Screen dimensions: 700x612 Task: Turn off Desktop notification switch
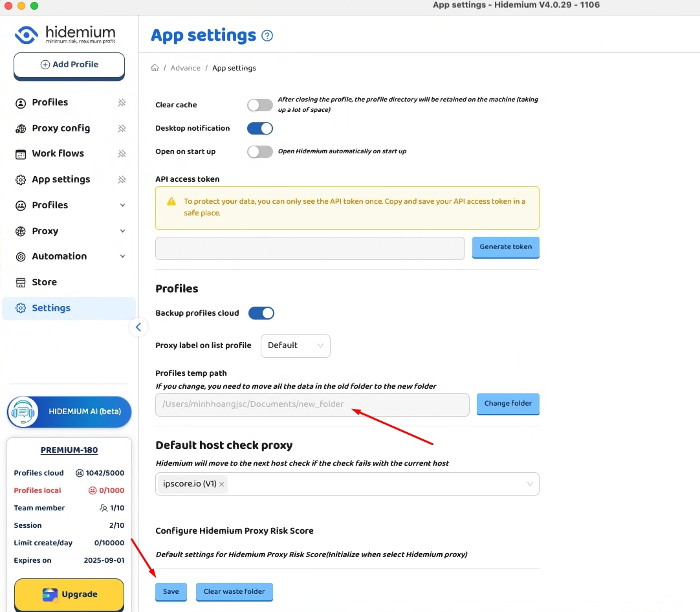point(260,128)
